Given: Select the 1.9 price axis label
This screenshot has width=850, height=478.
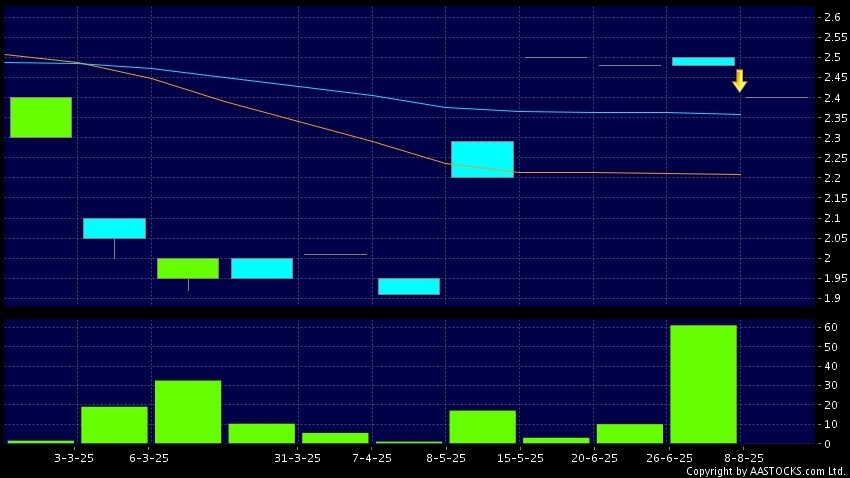Looking at the screenshot, I should 832,298.
